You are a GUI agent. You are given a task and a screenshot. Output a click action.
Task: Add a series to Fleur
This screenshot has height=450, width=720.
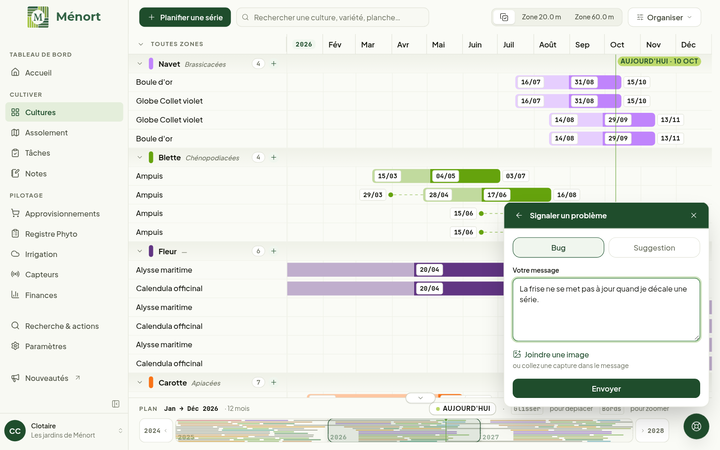pyautogui.click(x=274, y=251)
